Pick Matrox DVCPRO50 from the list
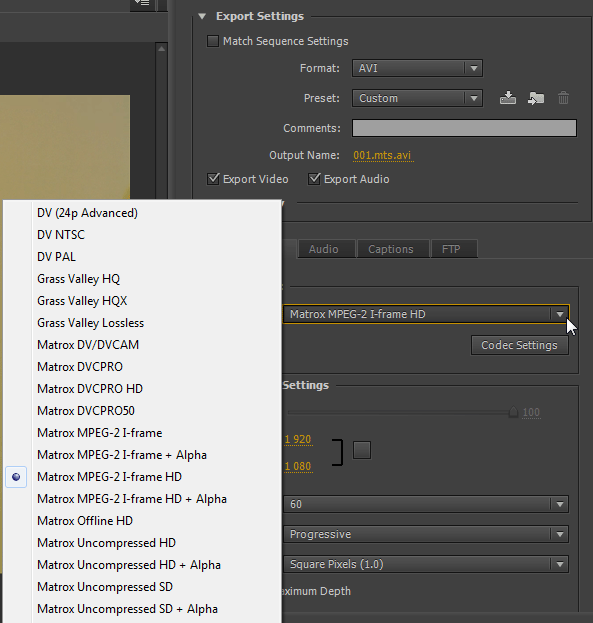This screenshot has width=593, height=623. point(86,411)
